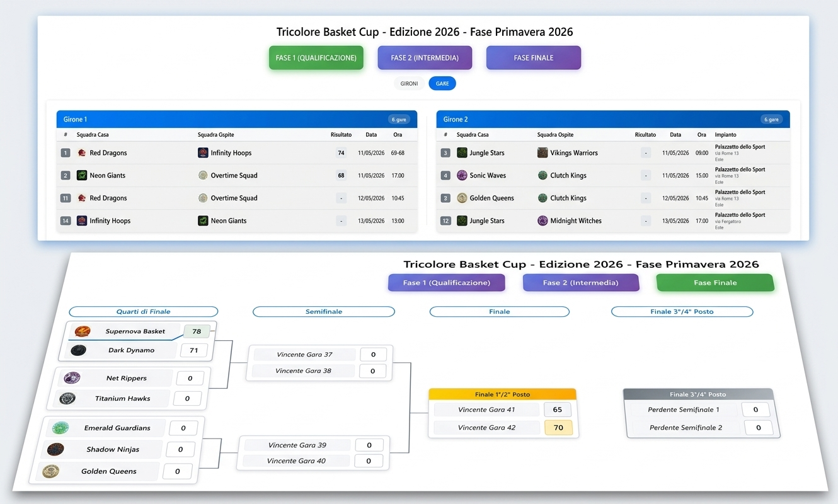The height and width of the screenshot is (504, 838).
Task: Click the Titanium Hawks team logo
Action: coord(67,399)
